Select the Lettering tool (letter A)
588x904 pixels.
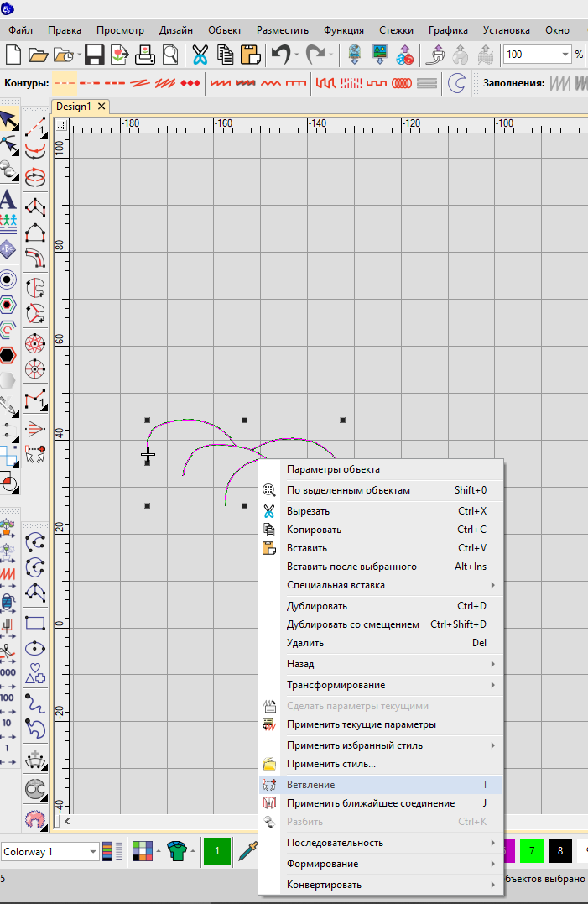[8, 199]
